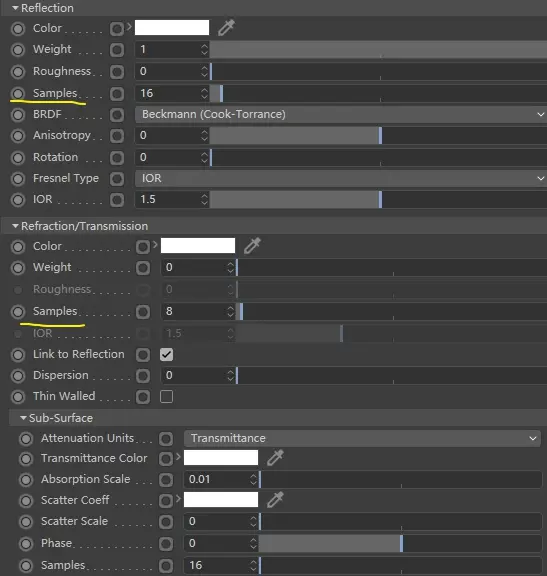
Task: Click the Link to Reflection animation dot
Action: [x=18, y=355]
